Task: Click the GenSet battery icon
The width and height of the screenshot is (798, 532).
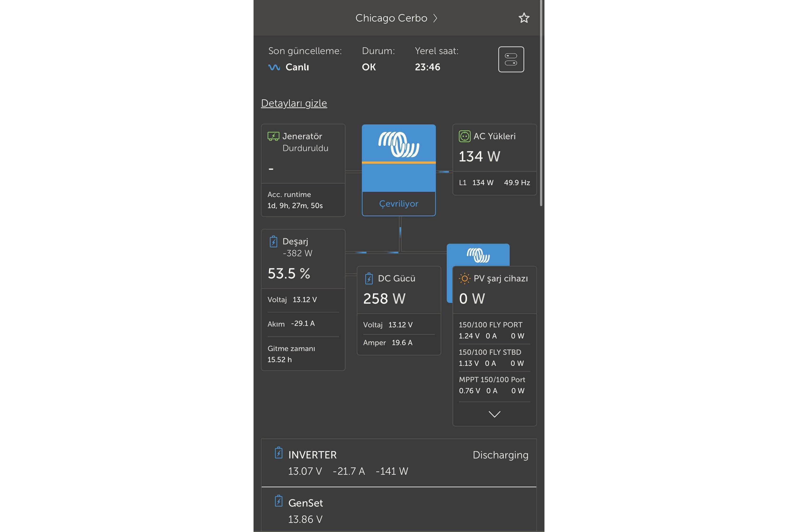Action: (278, 501)
